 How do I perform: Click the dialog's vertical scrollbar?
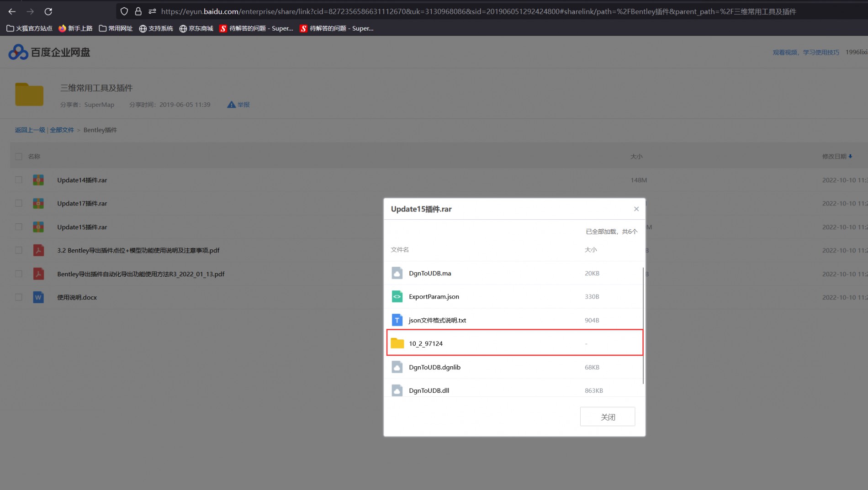(643, 325)
